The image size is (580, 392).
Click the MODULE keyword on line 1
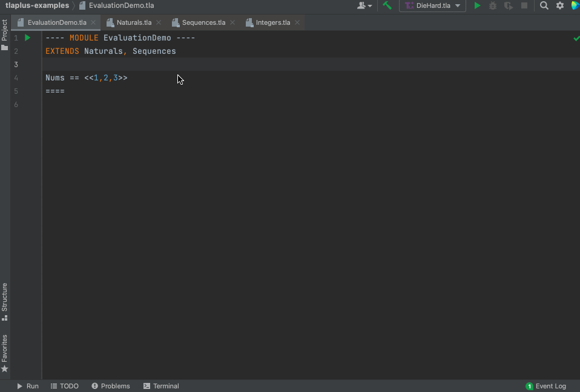(84, 38)
